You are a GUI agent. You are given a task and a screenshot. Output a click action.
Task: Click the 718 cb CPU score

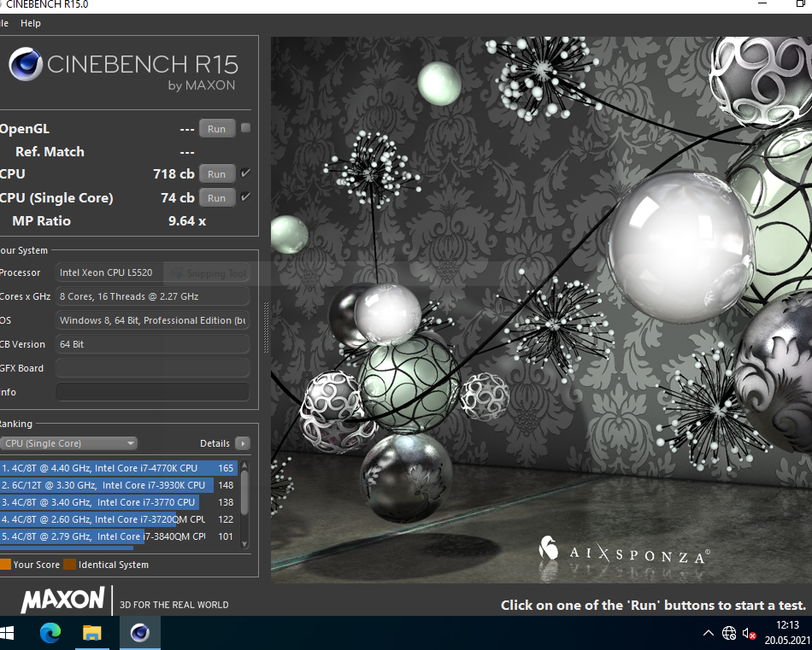pyautogui.click(x=174, y=174)
